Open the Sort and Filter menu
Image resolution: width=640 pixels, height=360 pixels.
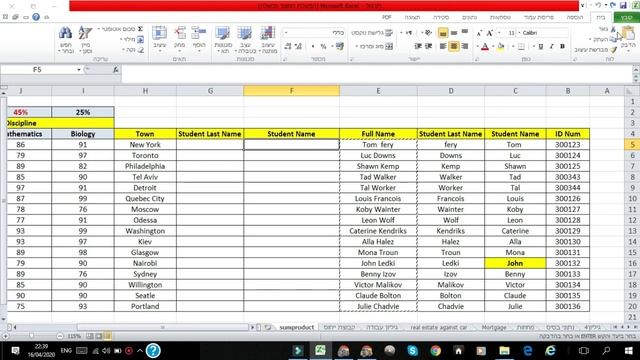[x=86, y=39]
